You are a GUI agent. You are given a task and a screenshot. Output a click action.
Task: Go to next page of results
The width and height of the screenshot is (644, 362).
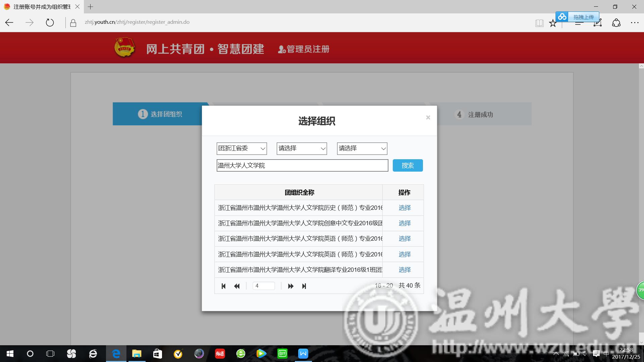(290, 286)
